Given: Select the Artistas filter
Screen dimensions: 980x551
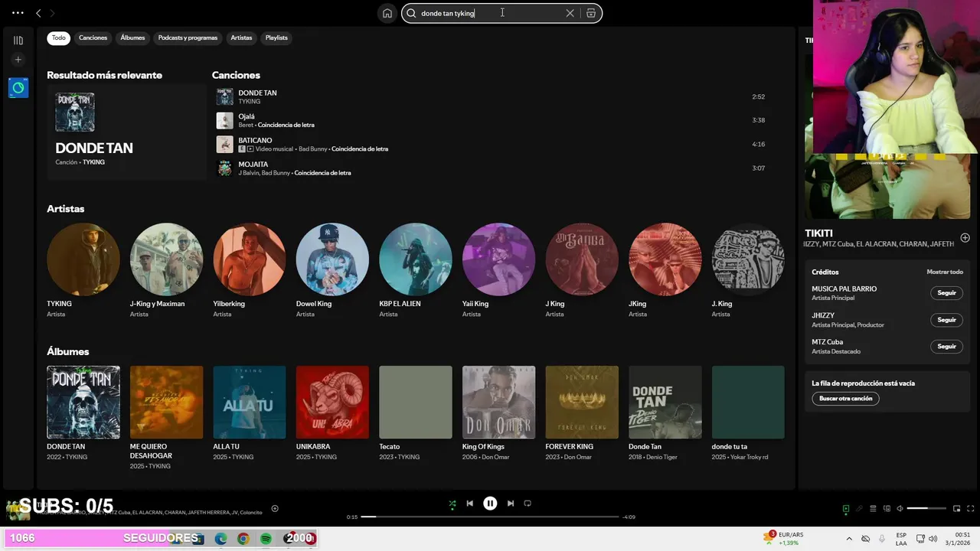Looking at the screenshot, I should (241, 37).
